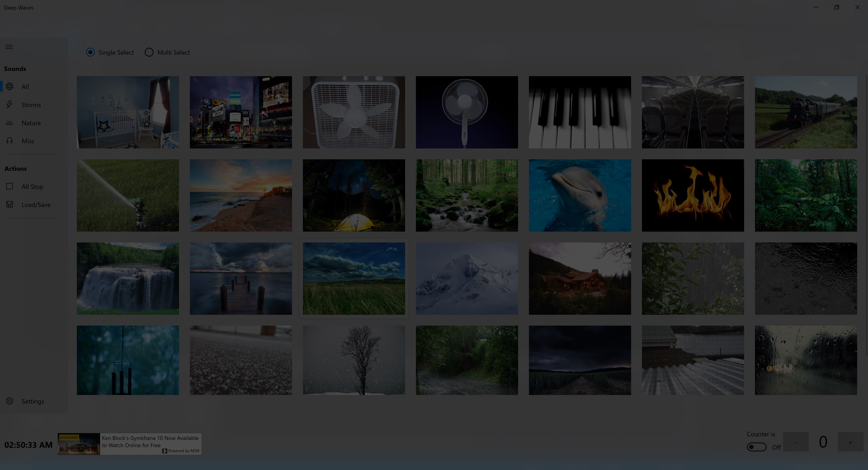Select the Single Select radio button
Screen dimensions: 868x470
click(x=90, y=52)
